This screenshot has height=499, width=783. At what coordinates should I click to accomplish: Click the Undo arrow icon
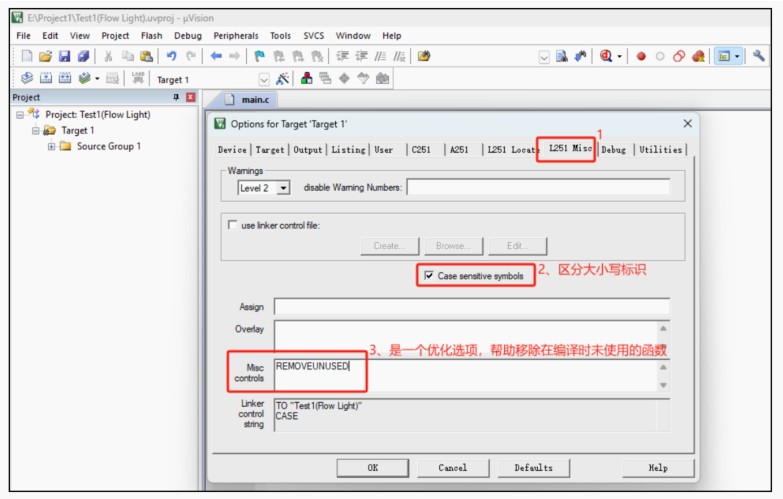tap(171, 57)
